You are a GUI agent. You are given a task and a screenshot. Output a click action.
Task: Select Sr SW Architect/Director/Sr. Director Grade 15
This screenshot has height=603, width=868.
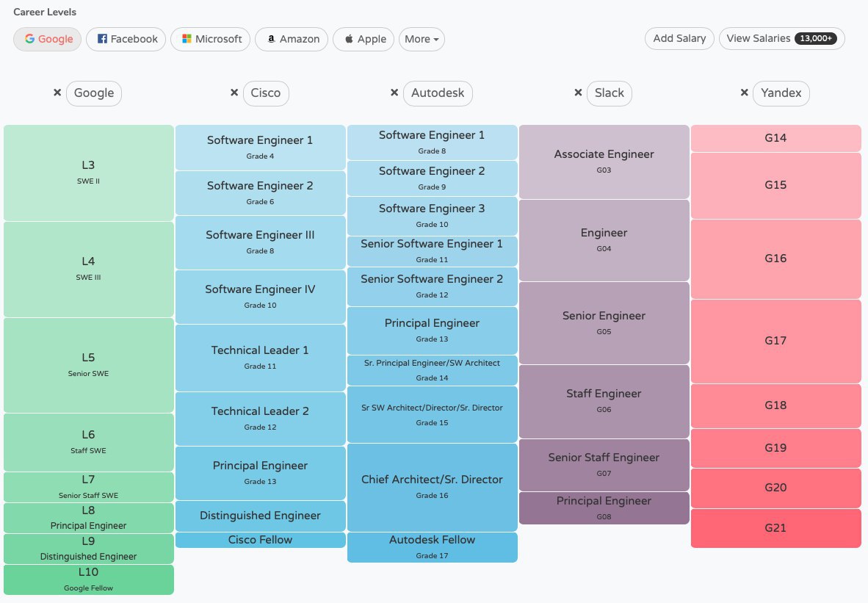[433, 414]
